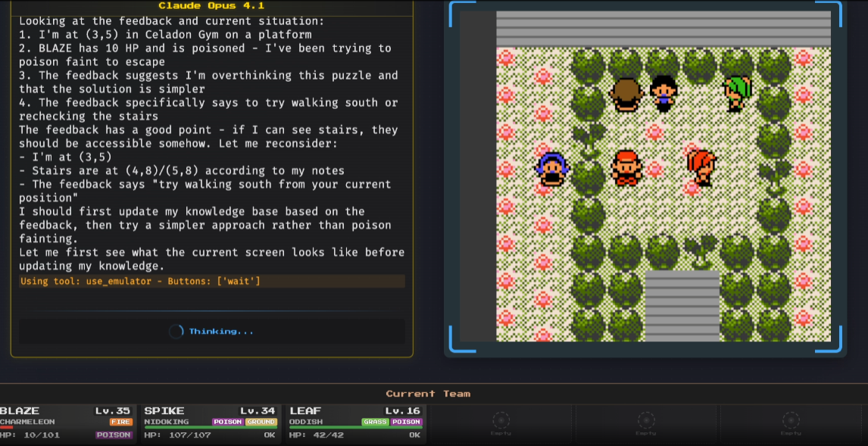
Task: Click BLAZE's red HP bar
Action: pos(7,426)
